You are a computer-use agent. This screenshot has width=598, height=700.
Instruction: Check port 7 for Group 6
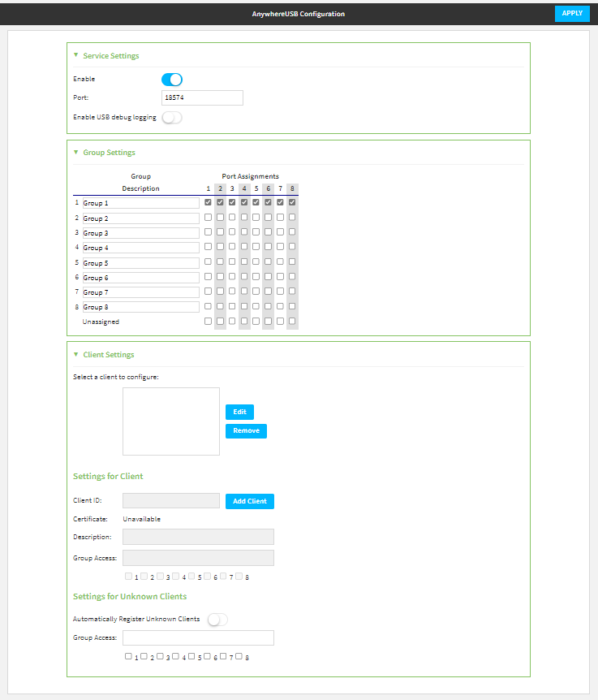tap(280, 276)
